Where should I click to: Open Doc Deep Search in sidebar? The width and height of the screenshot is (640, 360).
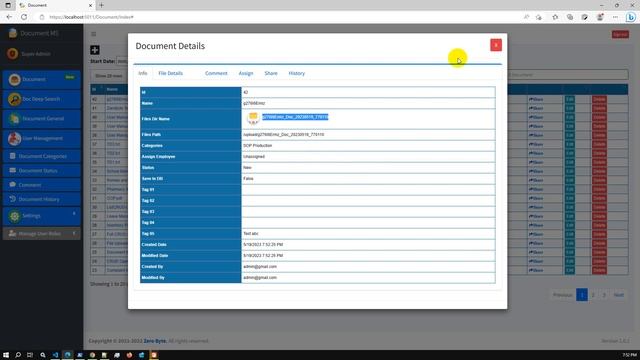[42, 99]
